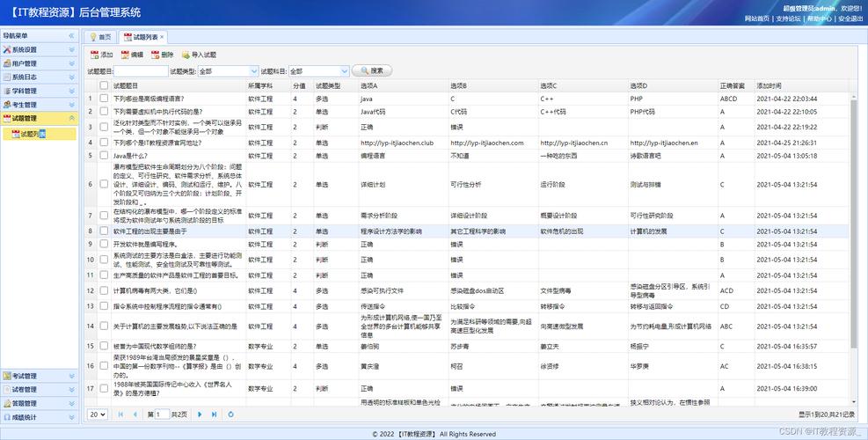The width and height of the screenshot is (868, 440).
Task: Go to the first page of results
Action: (x=120, y=414)
